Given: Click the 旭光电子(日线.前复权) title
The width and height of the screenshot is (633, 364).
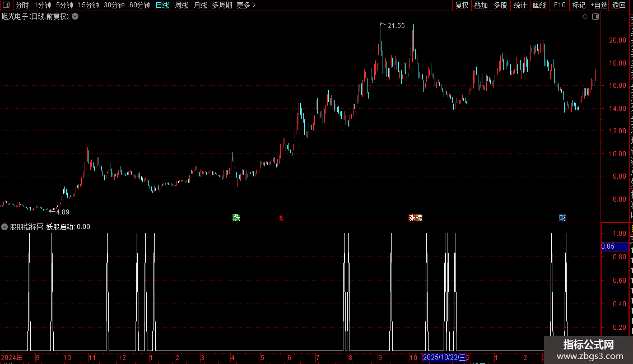Looking at the screenshot, I should 35,17.
